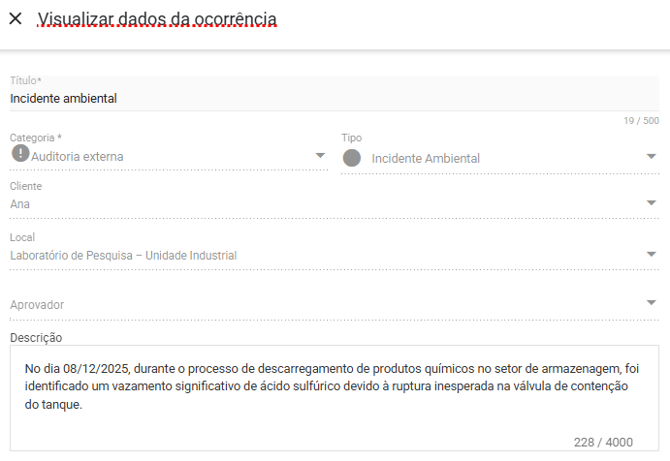
Task: Click the Visualizar dados da ocorrência heading
Action: (x=157, y=19)
